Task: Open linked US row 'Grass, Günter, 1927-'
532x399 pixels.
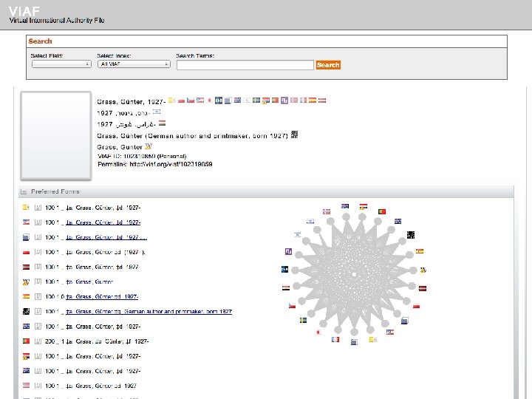Action: 103,222
